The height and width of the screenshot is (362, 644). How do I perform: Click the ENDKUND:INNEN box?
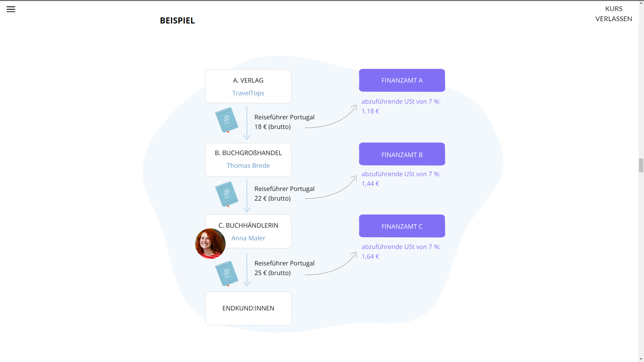tap(248, 308)
